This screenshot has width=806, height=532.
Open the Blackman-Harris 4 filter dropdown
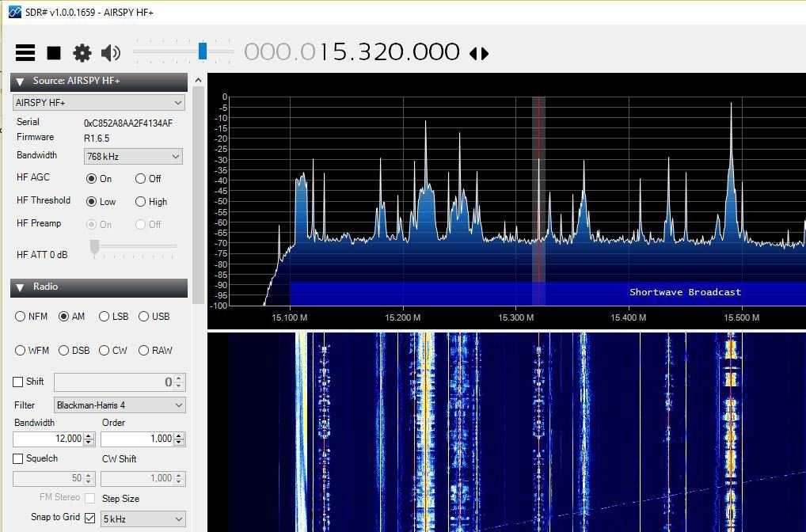coord(120,405)
